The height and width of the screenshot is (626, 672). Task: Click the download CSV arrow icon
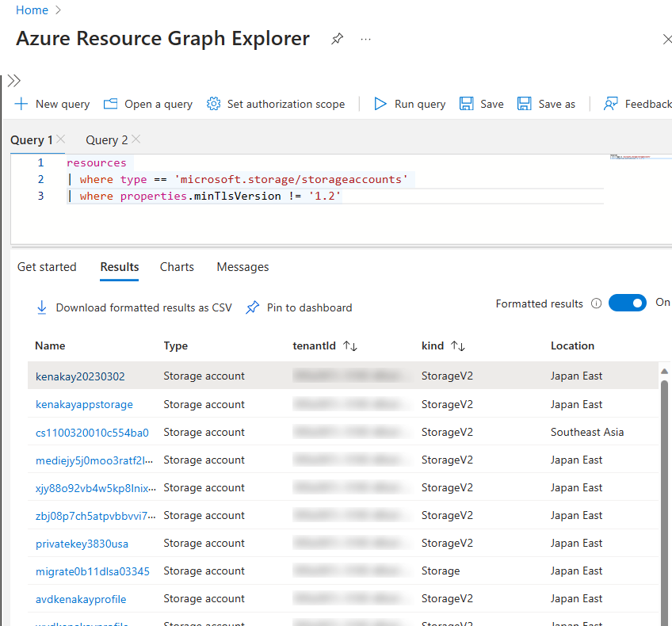coord(41,307)
